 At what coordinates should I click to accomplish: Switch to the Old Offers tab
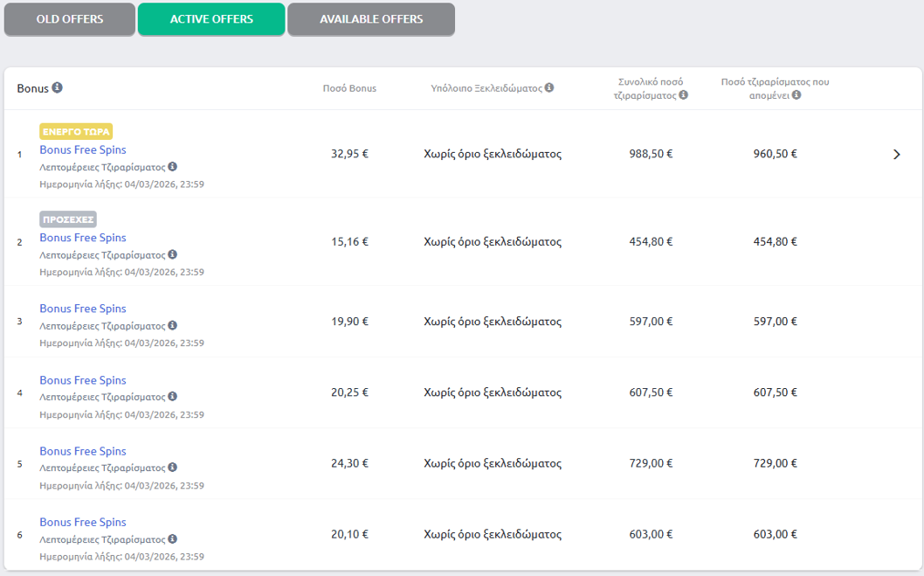[70, 19]
